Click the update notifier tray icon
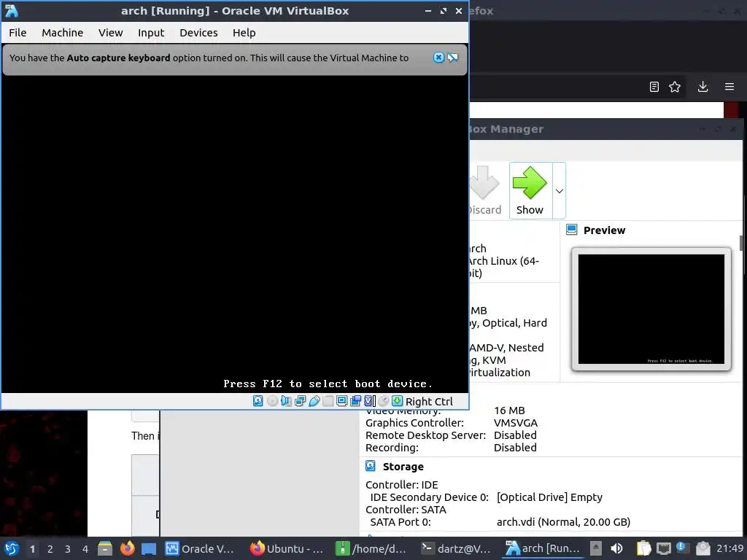 (x=683, y=548)
